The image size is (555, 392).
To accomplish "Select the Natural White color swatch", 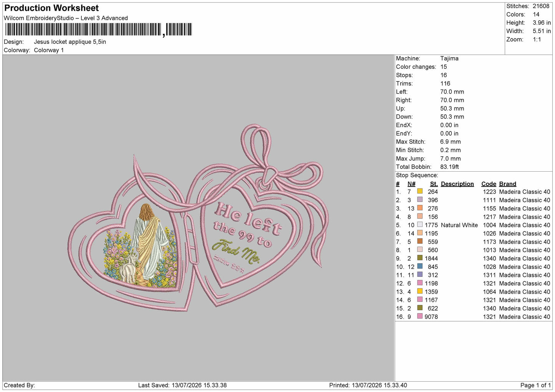I will 420,225.
